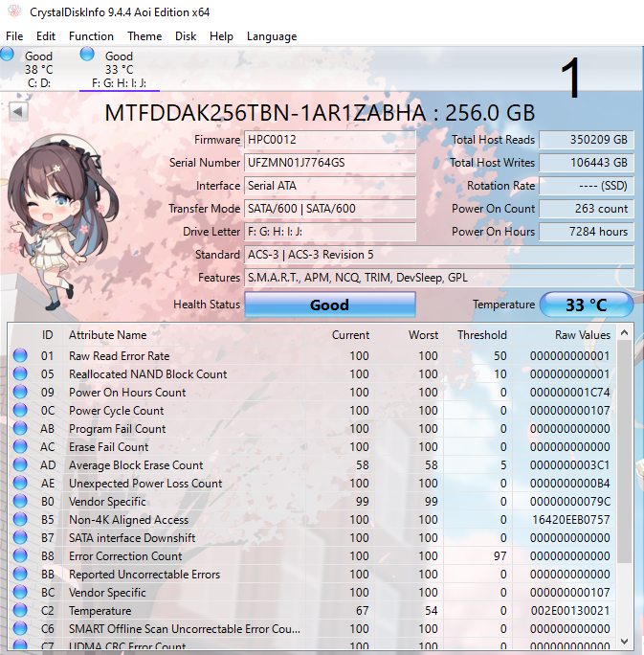Select the F: G: H: I: J: disk orb

87,55
